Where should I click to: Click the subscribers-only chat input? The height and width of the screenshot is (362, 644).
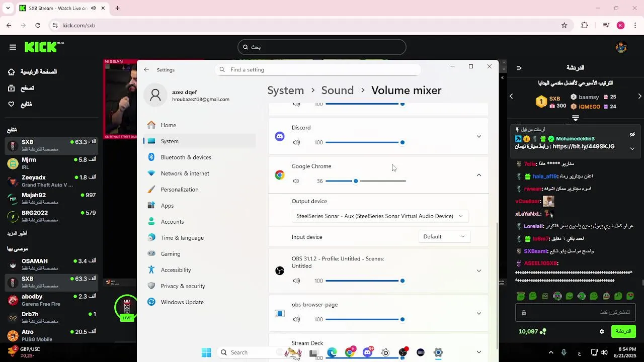(x=575, y=313)
